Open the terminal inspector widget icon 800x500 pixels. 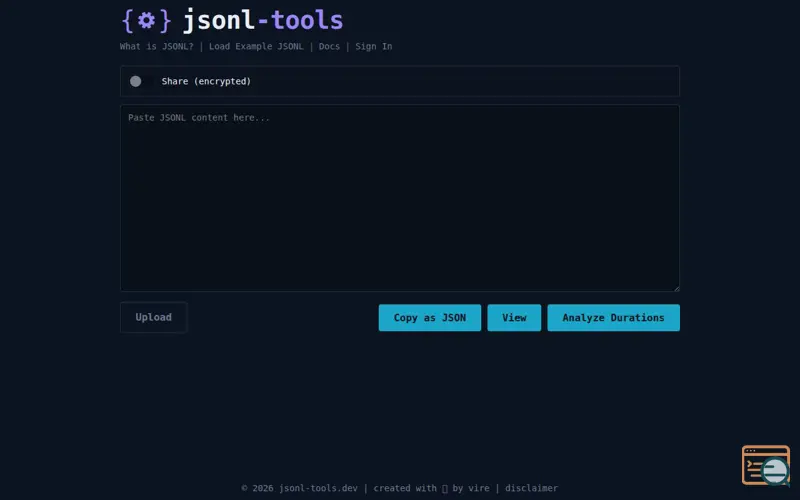pos(766,465)
